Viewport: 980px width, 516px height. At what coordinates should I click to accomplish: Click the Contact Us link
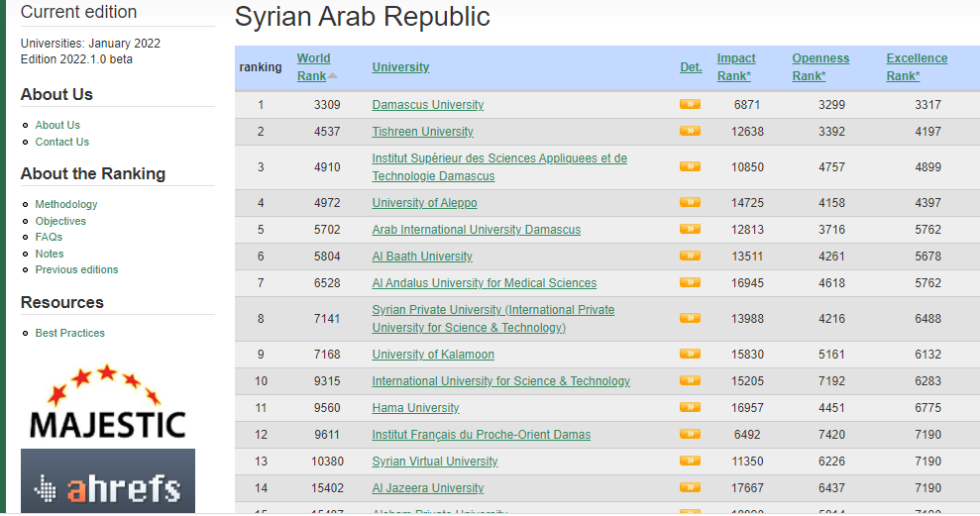pos(61,142)
